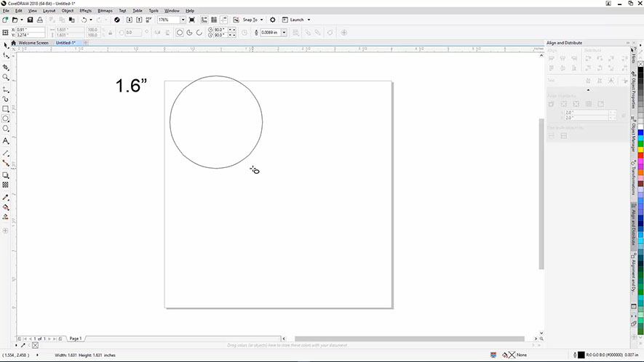
Task: Open the Object Properties docker tab
Action: (633, 94)
